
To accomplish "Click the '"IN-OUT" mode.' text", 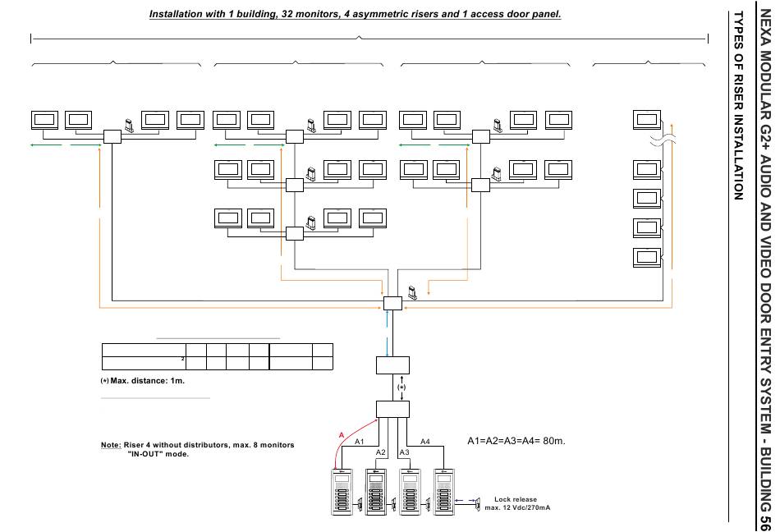I will (x=158, y=454).
